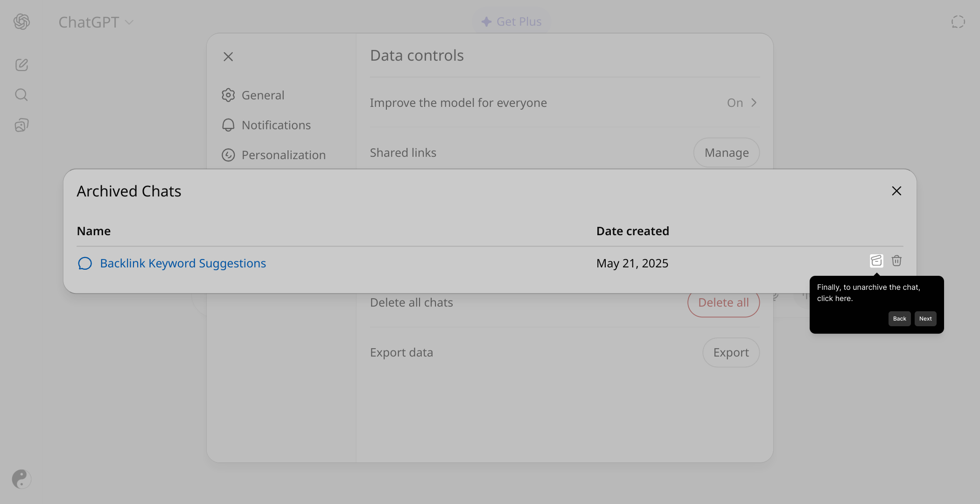Open the profile avatar menu
The image size is (980, 504).
click(x=21, y=479)
